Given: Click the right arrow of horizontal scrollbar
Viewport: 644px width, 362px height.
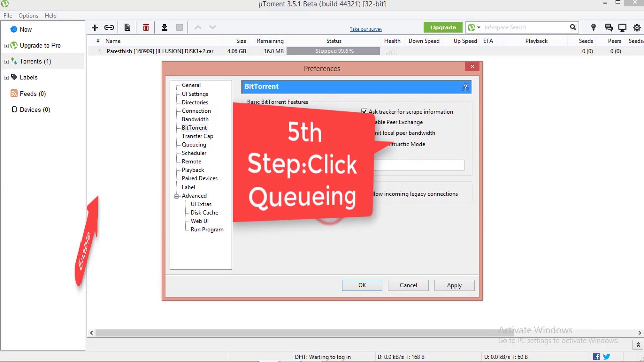Looking at the screenshot, I should coord(640,333).
